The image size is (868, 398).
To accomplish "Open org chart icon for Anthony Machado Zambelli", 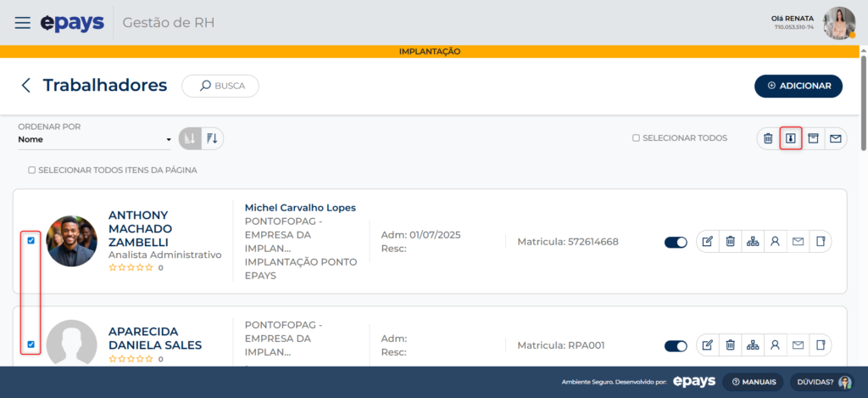I will tap(753, 242).
